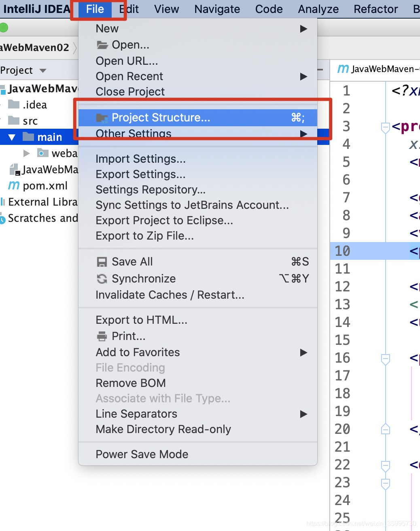
Task: Open the View menu
Action: pos(166,9)
